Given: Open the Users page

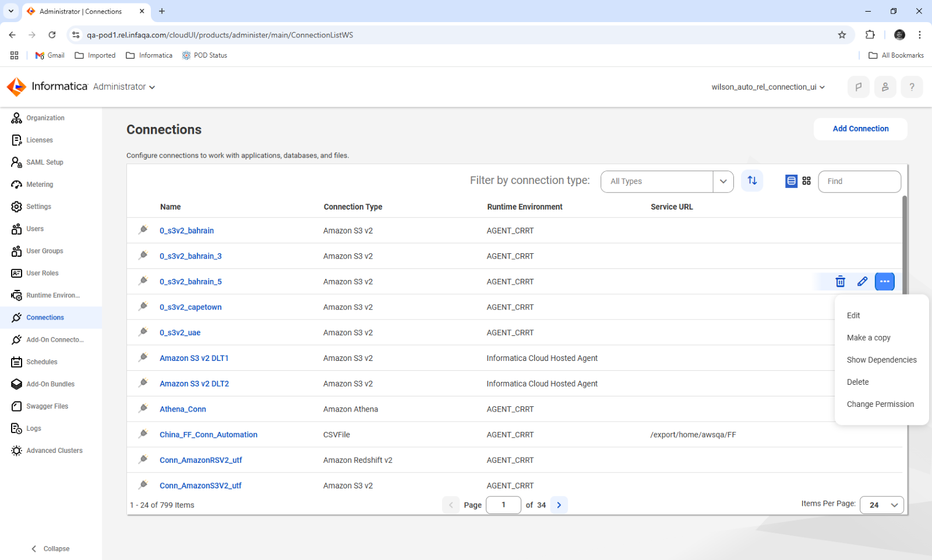Looking at the screenshot, I should 35,229.
